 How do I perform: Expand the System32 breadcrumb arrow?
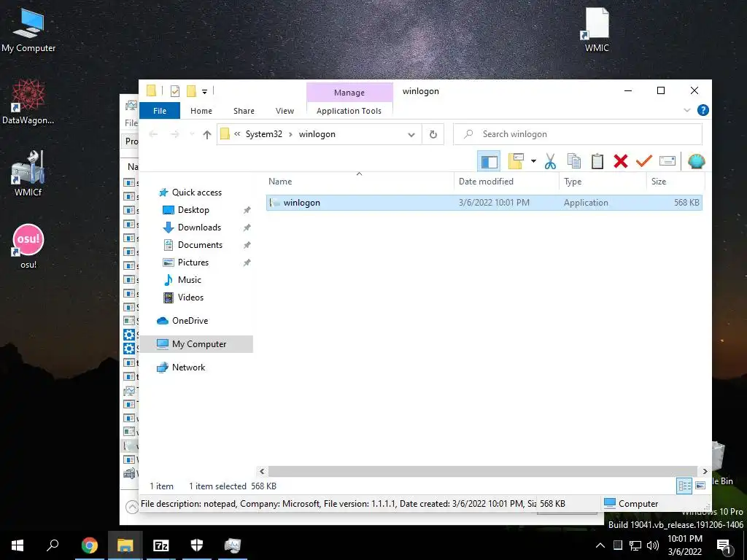point(290,135)
